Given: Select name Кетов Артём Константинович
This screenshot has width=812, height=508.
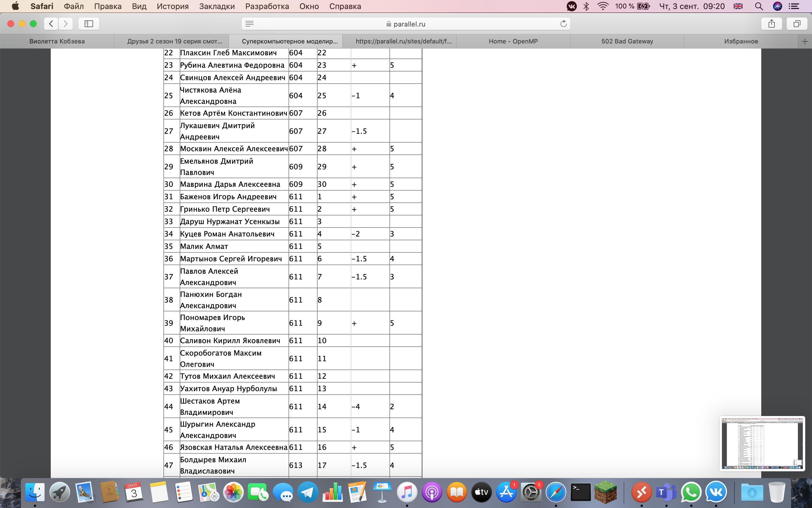Looking at the screenshot, I should click(x=233, y=113).
